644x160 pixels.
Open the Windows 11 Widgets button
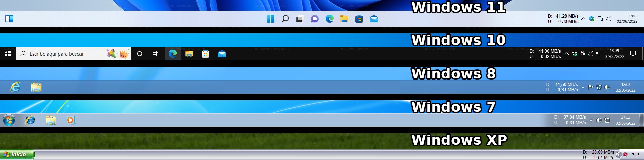coord(9,19)
